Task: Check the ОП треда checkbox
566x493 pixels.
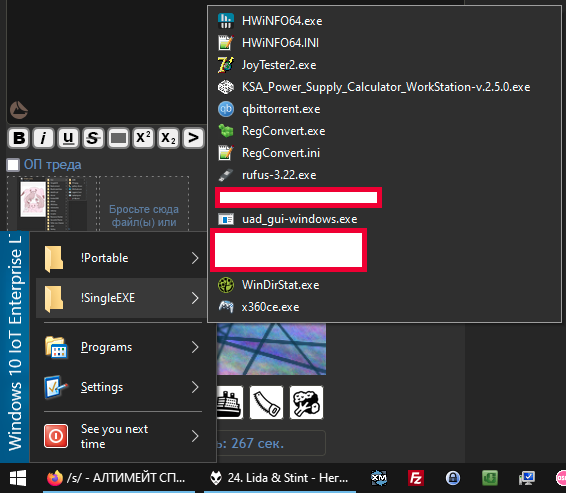Action: (x=13, y=165)
